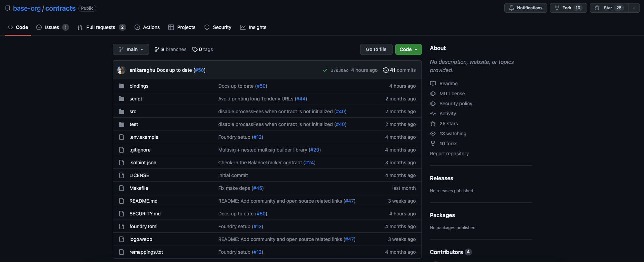This screenshot has width=644, height=262.
Task: Click the Star count badge showing 25
Action: [619, 8]
